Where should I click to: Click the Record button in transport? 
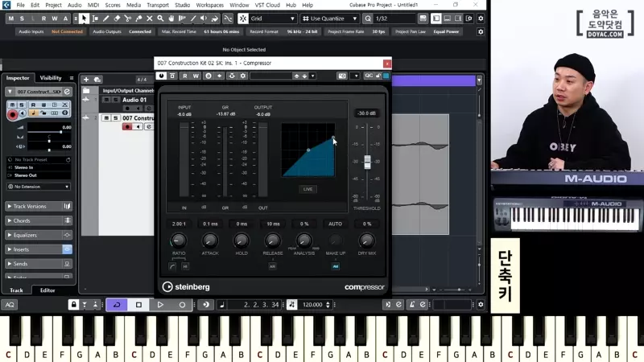(x=182, y=305)
